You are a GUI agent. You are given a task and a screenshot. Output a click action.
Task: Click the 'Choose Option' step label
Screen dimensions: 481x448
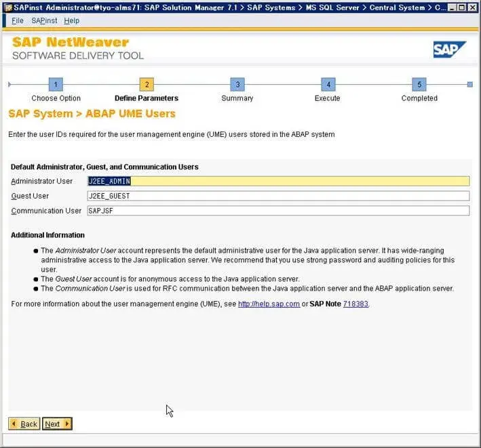click(x=56, y=98)
